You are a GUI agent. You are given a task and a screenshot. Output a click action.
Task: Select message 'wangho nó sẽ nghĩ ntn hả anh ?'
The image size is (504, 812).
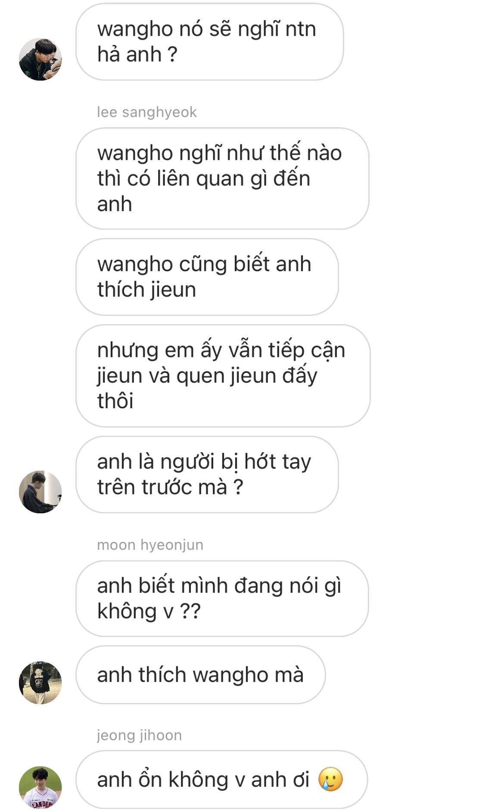pyautogui.click(x=210, y=42)
